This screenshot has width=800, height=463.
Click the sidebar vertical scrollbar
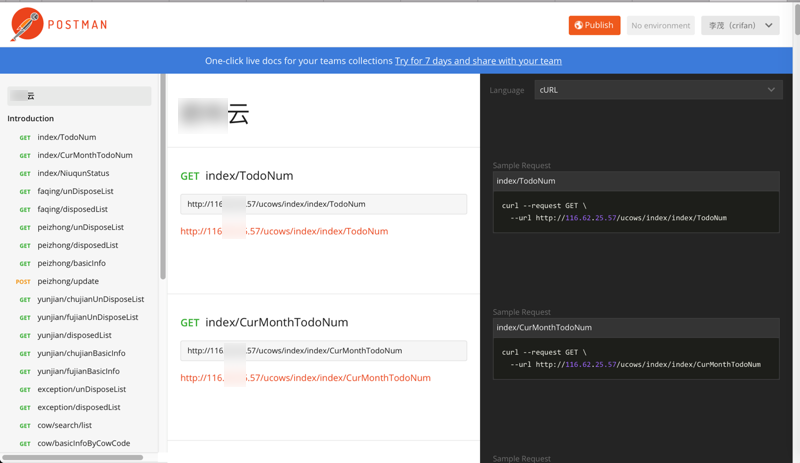[163, 177]
